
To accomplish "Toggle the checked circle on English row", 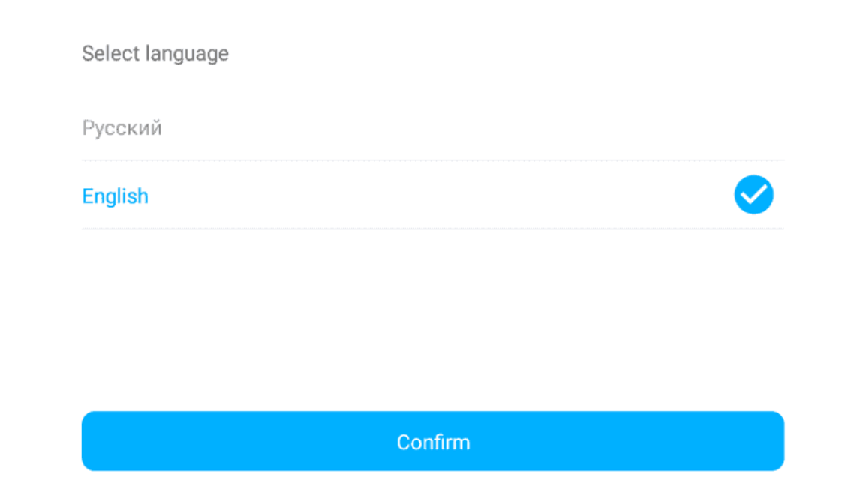I will pyautogui.click(x=754, y=195).
